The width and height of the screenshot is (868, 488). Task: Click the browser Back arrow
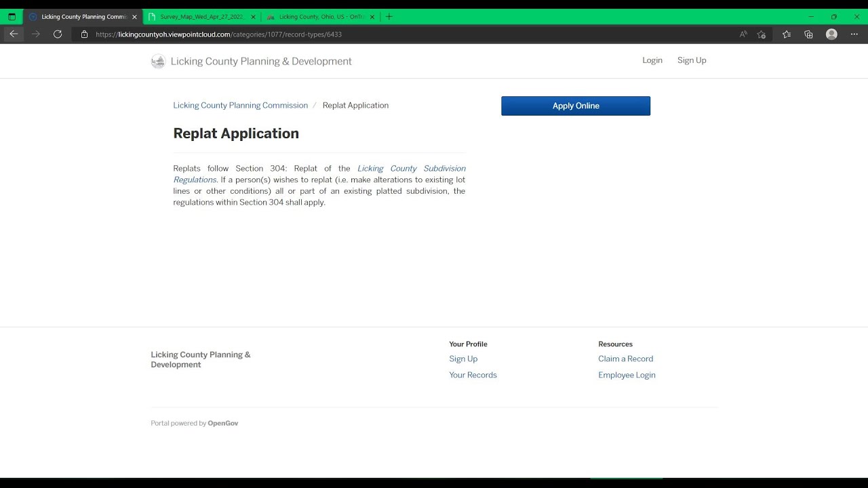[x=14, y=34]
